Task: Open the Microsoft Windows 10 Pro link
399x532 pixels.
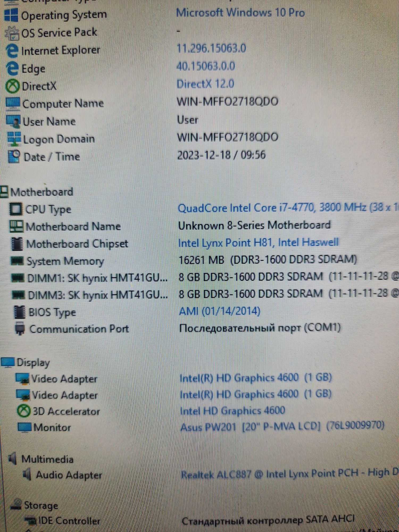Action: click(x=240, y=13)
